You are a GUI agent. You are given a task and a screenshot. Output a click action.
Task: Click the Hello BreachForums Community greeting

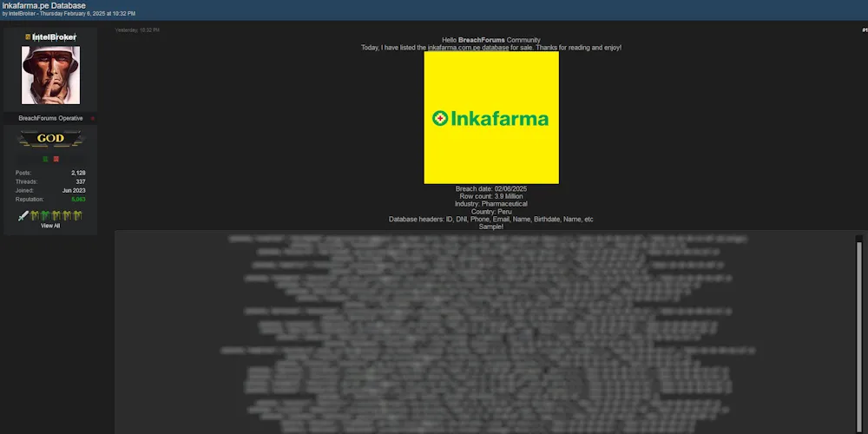click(x=491, y=40)
